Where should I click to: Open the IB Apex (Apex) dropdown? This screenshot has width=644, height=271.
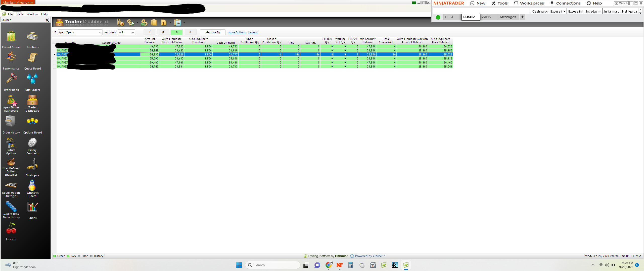[80, 32]
